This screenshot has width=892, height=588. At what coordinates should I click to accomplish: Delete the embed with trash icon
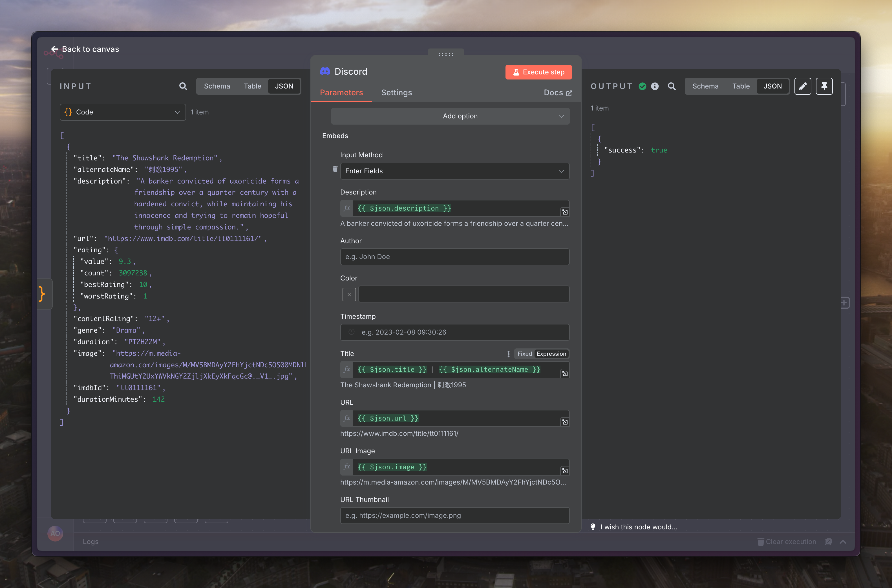click(x=335, y=169)
